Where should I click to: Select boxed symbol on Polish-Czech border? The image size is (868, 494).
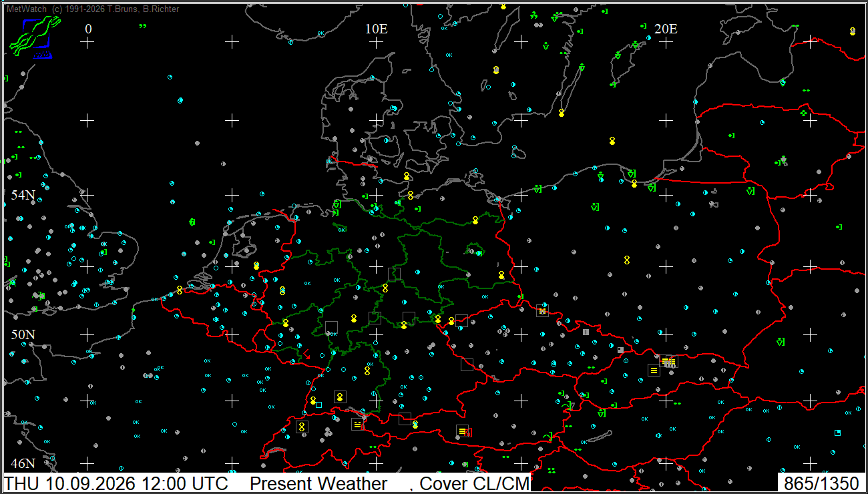pos(542,310)
